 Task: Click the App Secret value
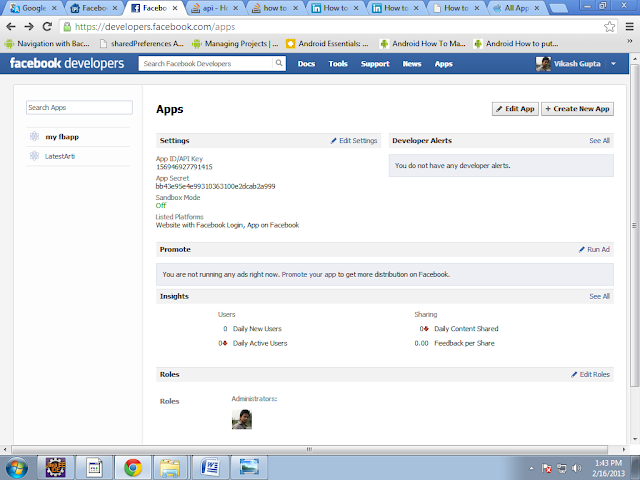(x=216, y=186)
